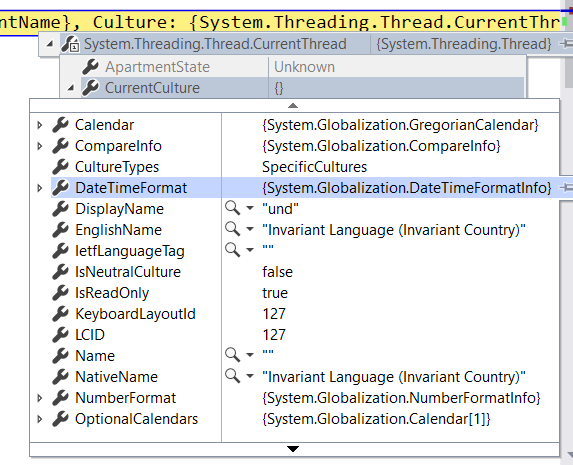The width and height of the screenshot is (573, 465).
Task: Open text visualizer magnifier for DisplayName
Action: pos(232,208)
